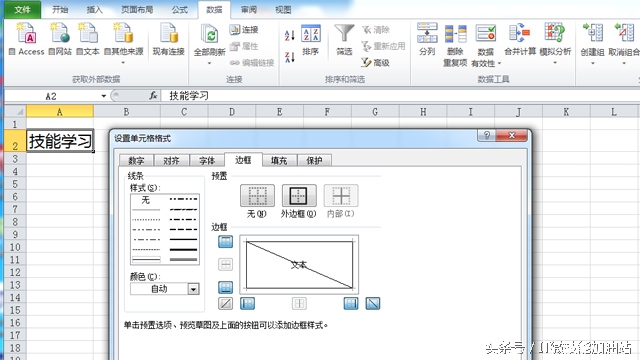Toggle the diagonal-up border
This screenshot has height=360, width=640.
(x=225, y=303)
